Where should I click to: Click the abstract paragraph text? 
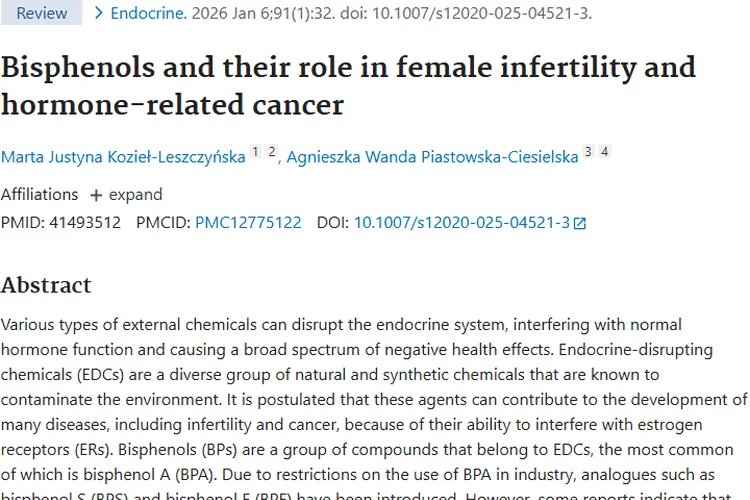pos(360,400)
